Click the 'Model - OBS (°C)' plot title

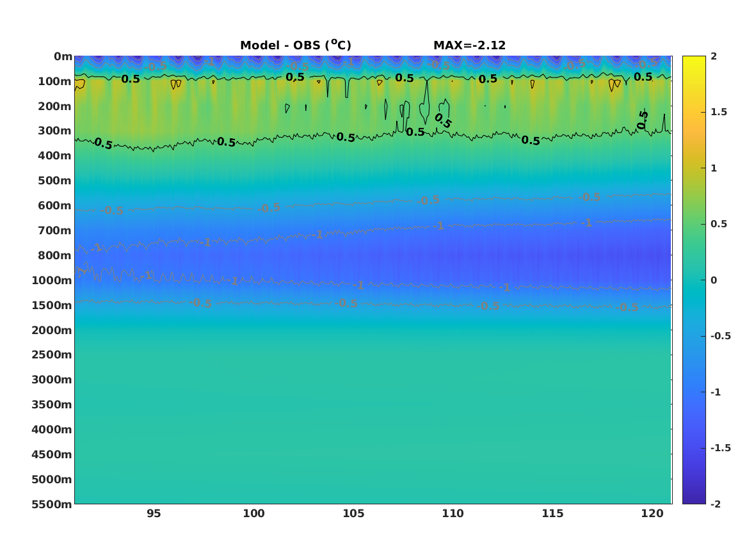295,45
